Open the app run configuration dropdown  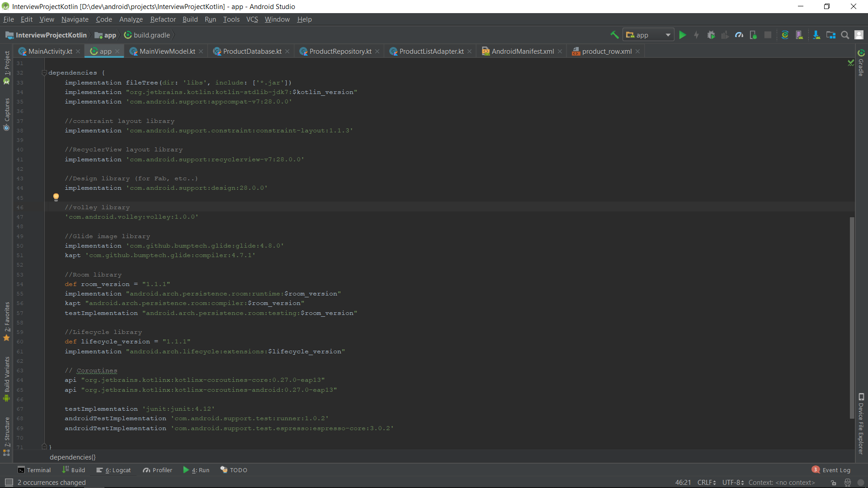point(648,35)
